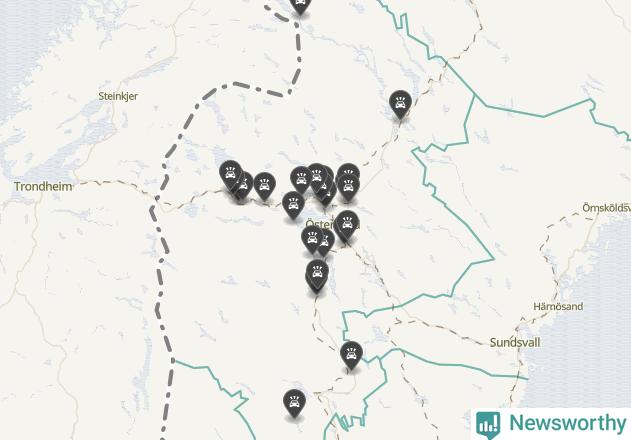Click the car marker nearest Sundsvall road
631x440 pixels.
click(x=351, y=355)
